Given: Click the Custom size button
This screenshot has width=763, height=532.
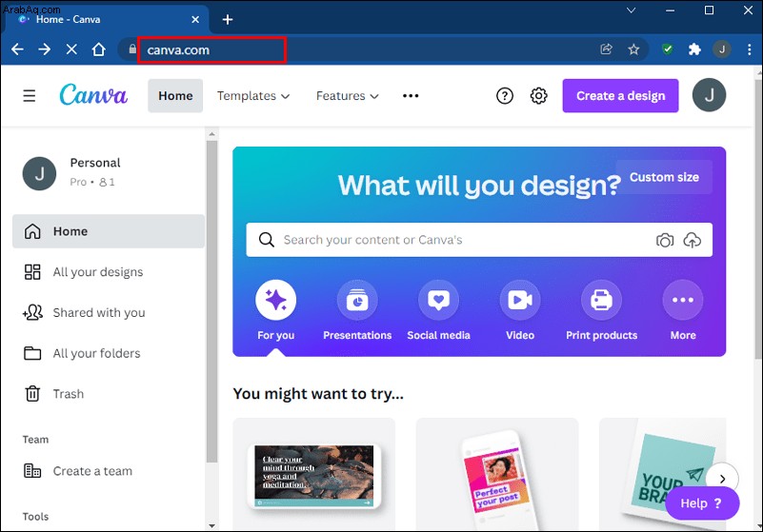Looking at the screenshot, I should click(x=664, y=177).
